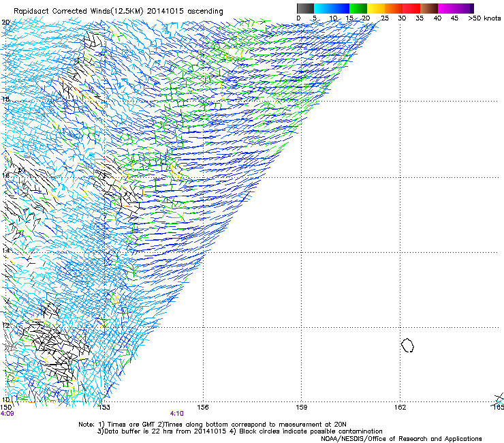The image size is (504, 443).
Task: Click the longitude label 162
Action: click(400, 408)
